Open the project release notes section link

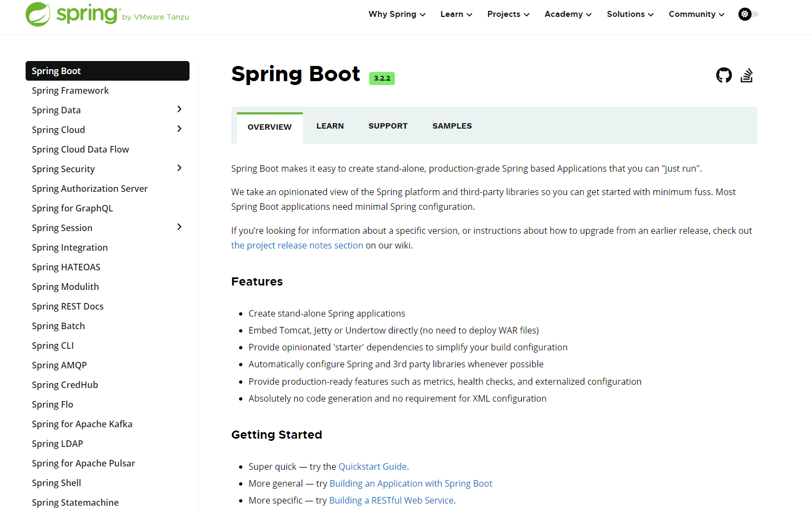[297, 245]
